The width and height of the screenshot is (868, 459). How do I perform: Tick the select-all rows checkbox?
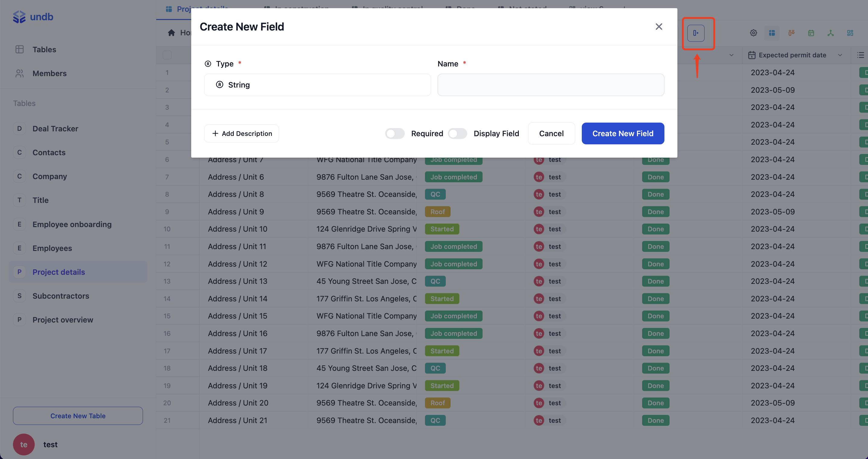167,55
